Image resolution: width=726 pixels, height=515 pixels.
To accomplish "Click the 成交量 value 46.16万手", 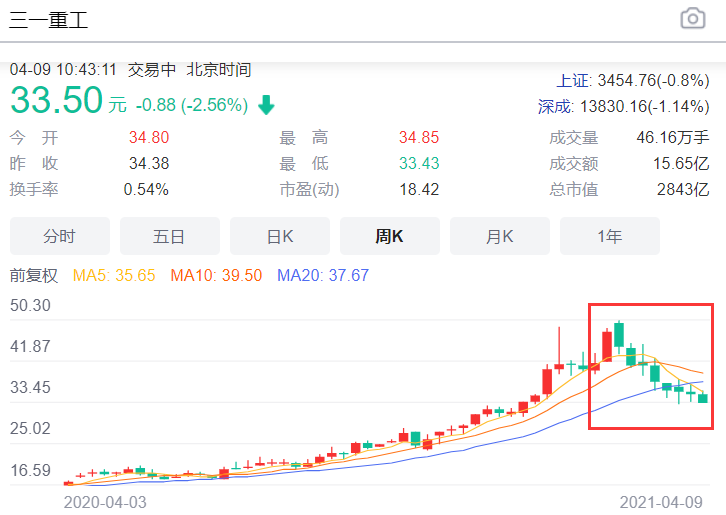I will tap(673, 138).
